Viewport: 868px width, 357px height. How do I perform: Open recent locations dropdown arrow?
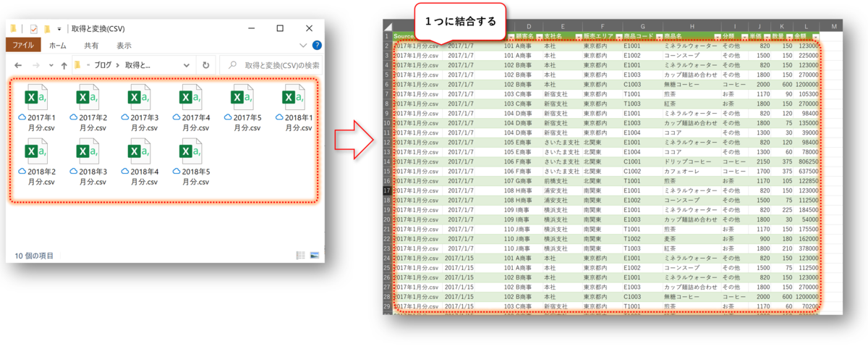click(x=51, y=65)
